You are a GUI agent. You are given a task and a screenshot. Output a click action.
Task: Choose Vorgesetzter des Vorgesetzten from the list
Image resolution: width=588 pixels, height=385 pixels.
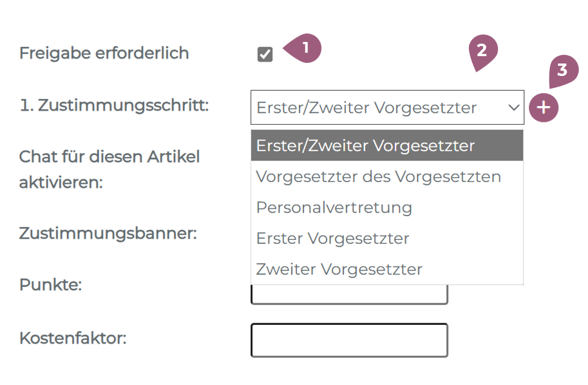(x=378, y=177)
